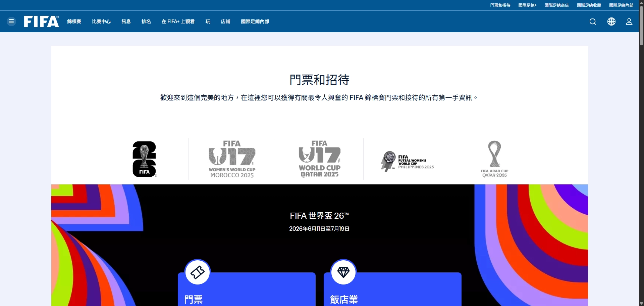The width and height of the screenshot is (644, 306).
Task: Open the 門票 blue card
Action: click(247, 292)
